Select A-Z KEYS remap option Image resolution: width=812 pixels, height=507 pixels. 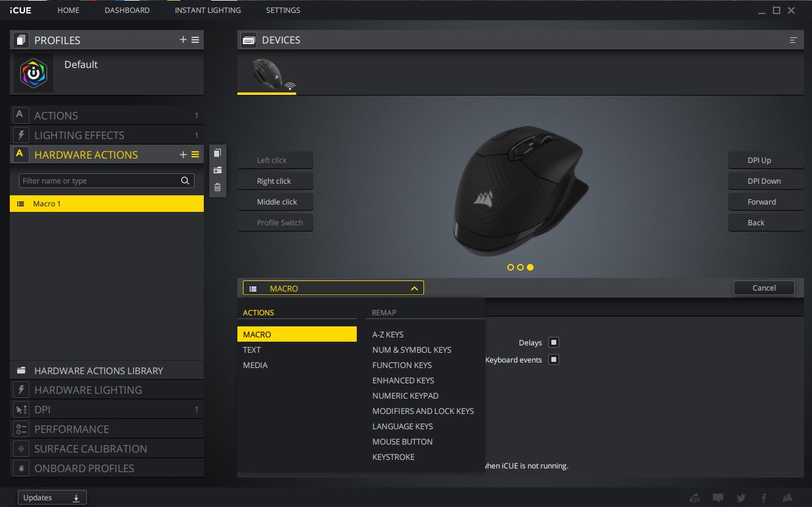pos(388,334)
